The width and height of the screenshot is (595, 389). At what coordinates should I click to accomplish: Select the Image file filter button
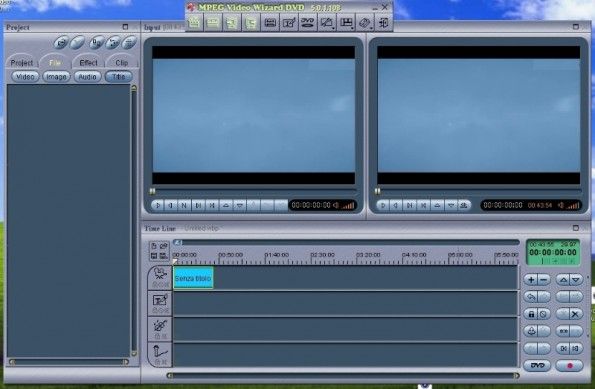click(56, 77)
